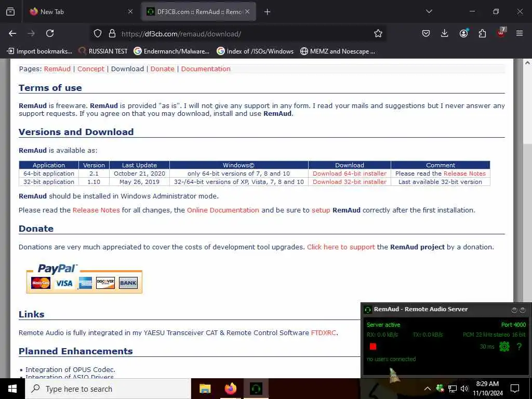The width and height of the screenshot is (532, 399).
Task: Go to the Concept page link
Action: (90, 69)
